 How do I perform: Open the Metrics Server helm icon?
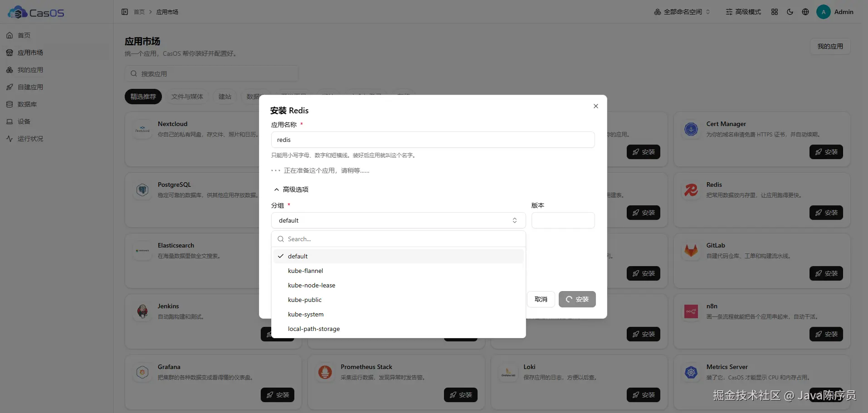pos(691,372)
